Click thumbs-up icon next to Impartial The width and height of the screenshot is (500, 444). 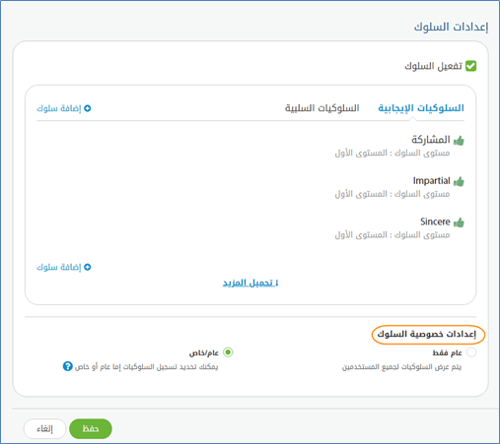point(459,181)
